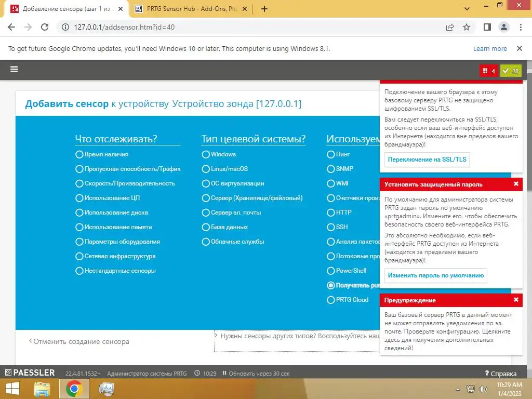
Task: Select 'Сетевая инфраструктура' option
Action: point(79,257)
